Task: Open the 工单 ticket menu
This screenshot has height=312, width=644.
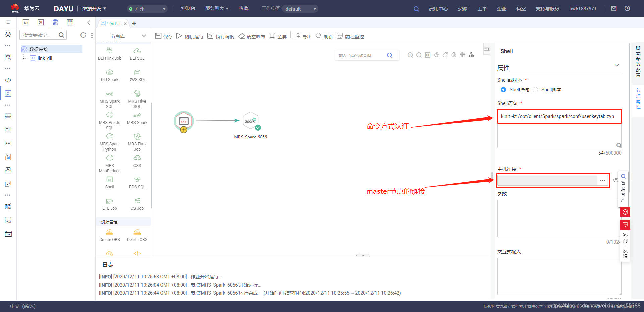Action: [482, 9]
